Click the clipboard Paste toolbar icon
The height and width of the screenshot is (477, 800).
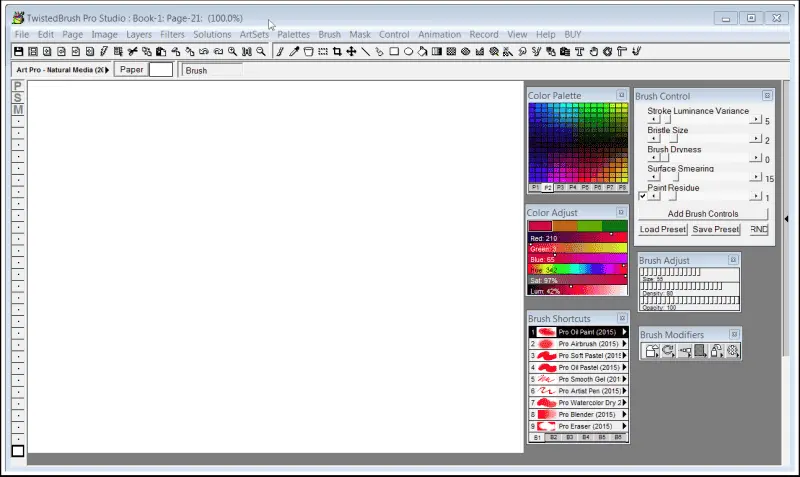click(161, 52)
